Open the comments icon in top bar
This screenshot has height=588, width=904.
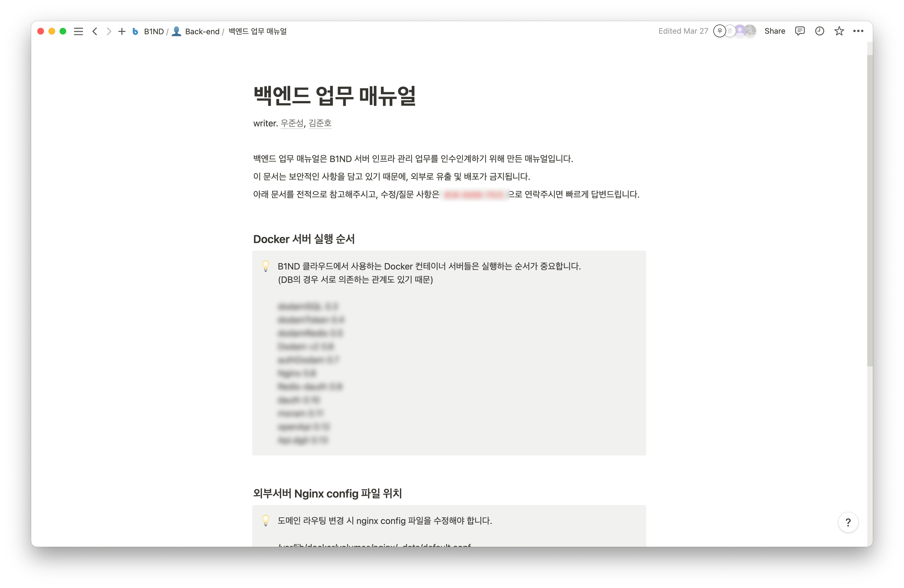pos(800,31)
